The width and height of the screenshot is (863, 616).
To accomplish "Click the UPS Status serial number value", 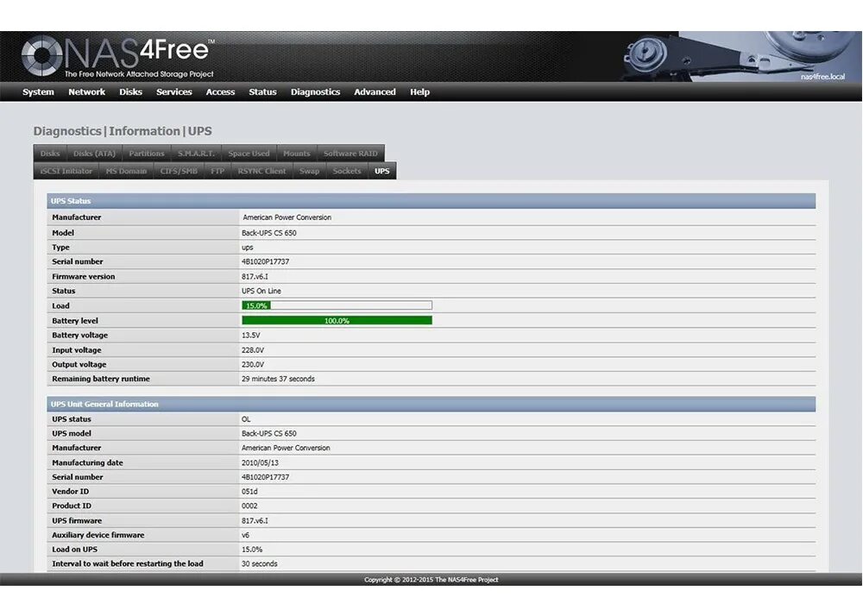I will click(x=265, y=261).
